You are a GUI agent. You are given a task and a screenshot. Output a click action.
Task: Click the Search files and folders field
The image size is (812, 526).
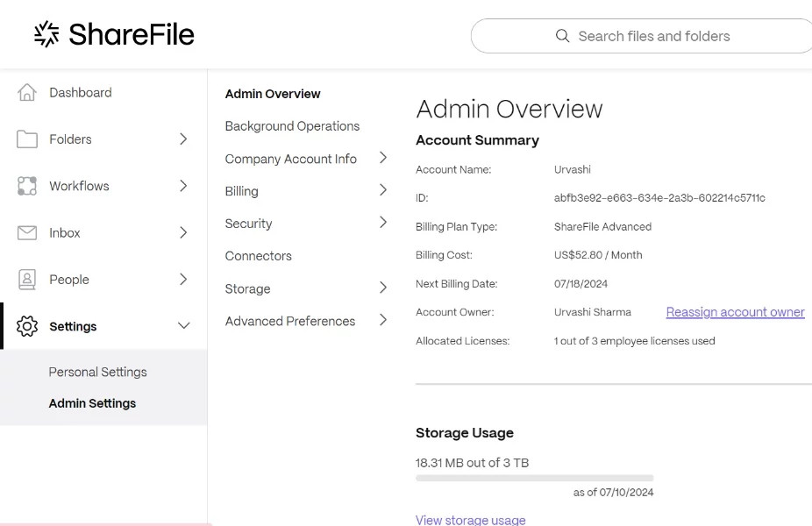(642, 36)
